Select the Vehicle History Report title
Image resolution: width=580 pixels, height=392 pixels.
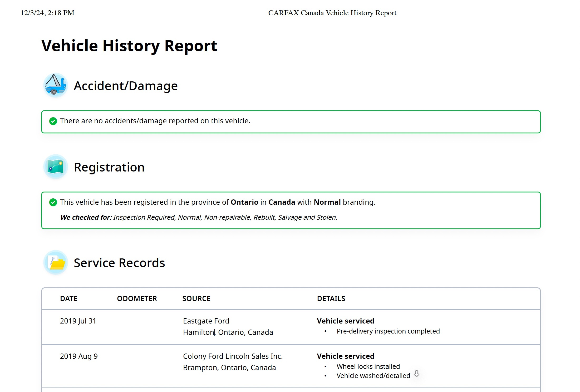pyautogui.click(x=129, y=46)
